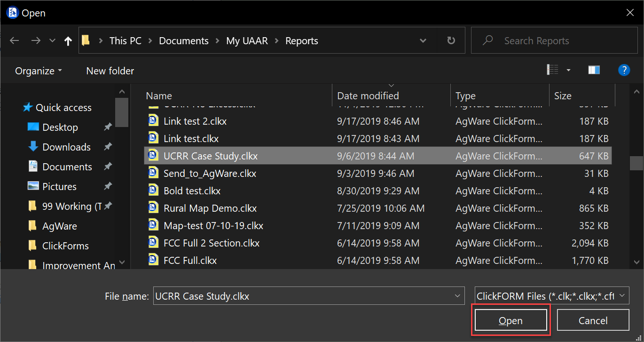
Task: Expand the file type filter dropdown
Action: click(622, 296)
